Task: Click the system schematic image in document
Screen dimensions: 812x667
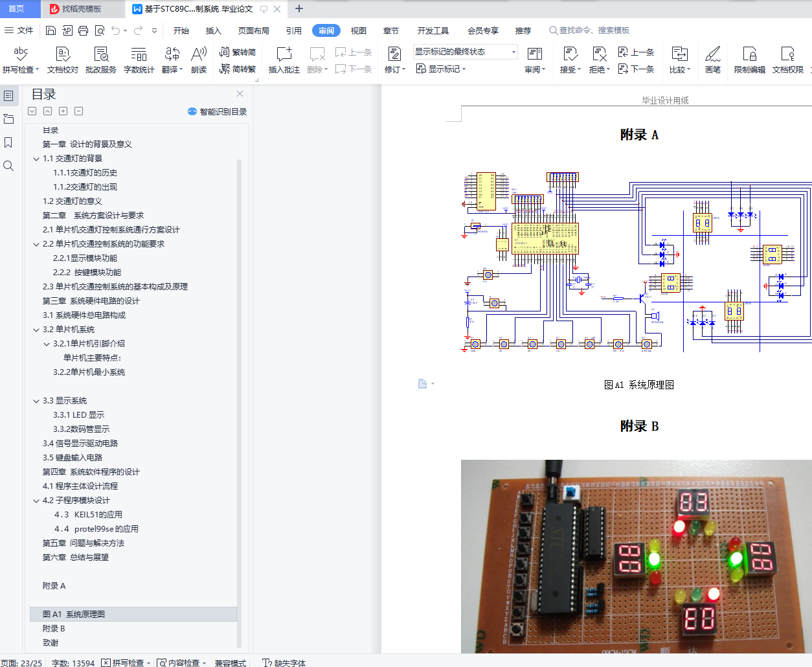Action: 637,262
